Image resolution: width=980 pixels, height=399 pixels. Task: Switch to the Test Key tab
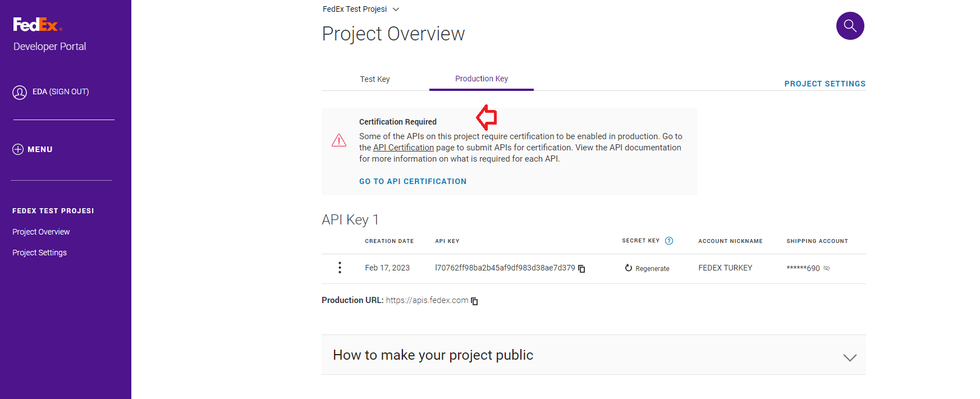[x=374, y=79]
